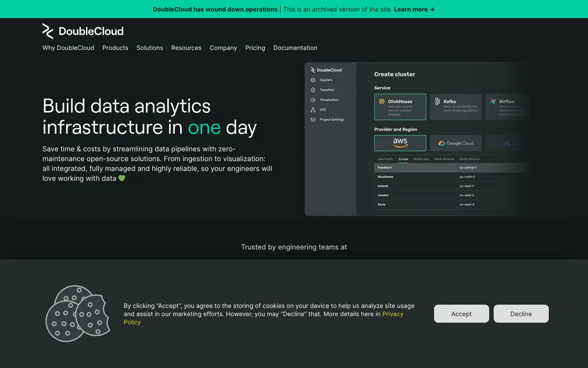The width and height of the screenshot is (588, 368).
Task: Open the Transfers icon in the mockup sidebar
Action: click(x=313, y=90)
